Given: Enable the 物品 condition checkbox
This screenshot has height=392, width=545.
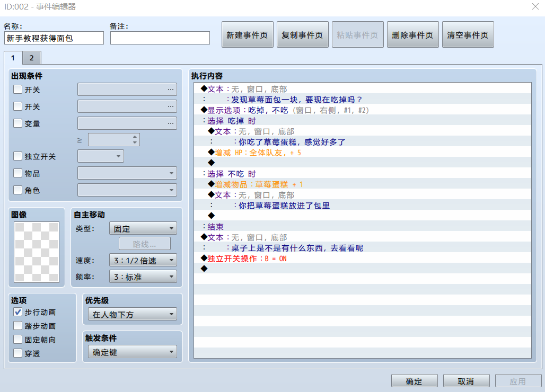Looking at the screenshot, I should [x=17, y=173].
